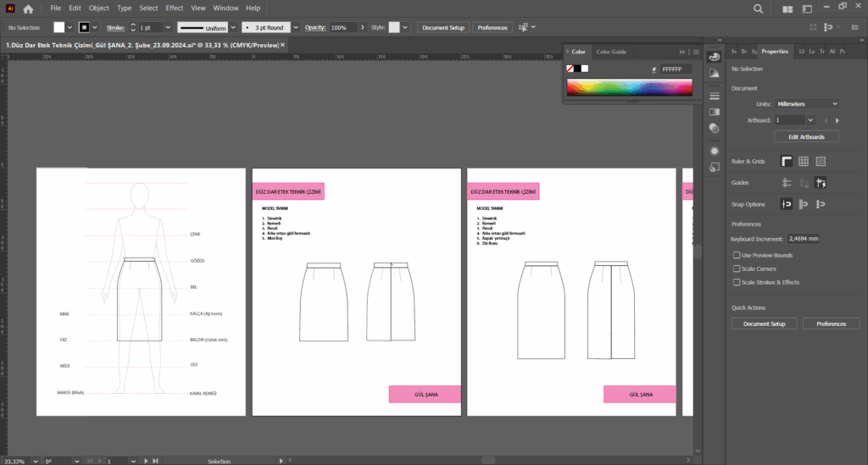The width and height of the screenshot is (868, 465).
Task: Show rulers icon in Ruler & Grids
Action: 787,161
